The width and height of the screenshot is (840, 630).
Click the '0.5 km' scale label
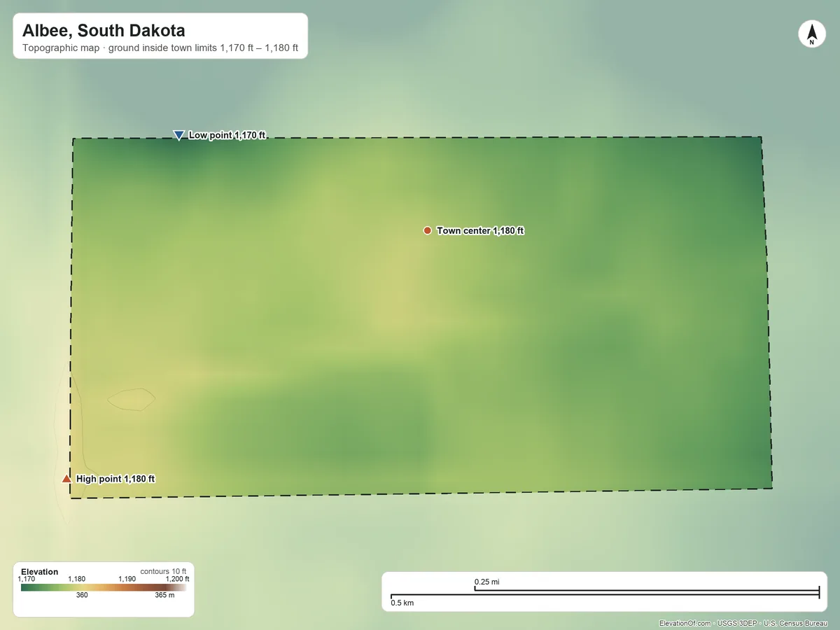point(402,603)
